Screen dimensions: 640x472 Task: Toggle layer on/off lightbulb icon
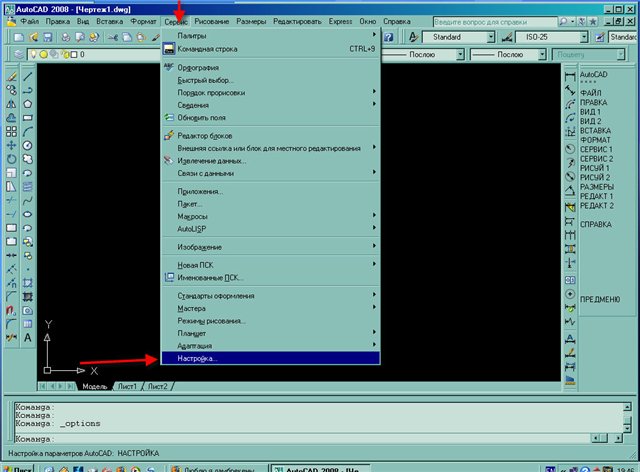click(31, 54)
